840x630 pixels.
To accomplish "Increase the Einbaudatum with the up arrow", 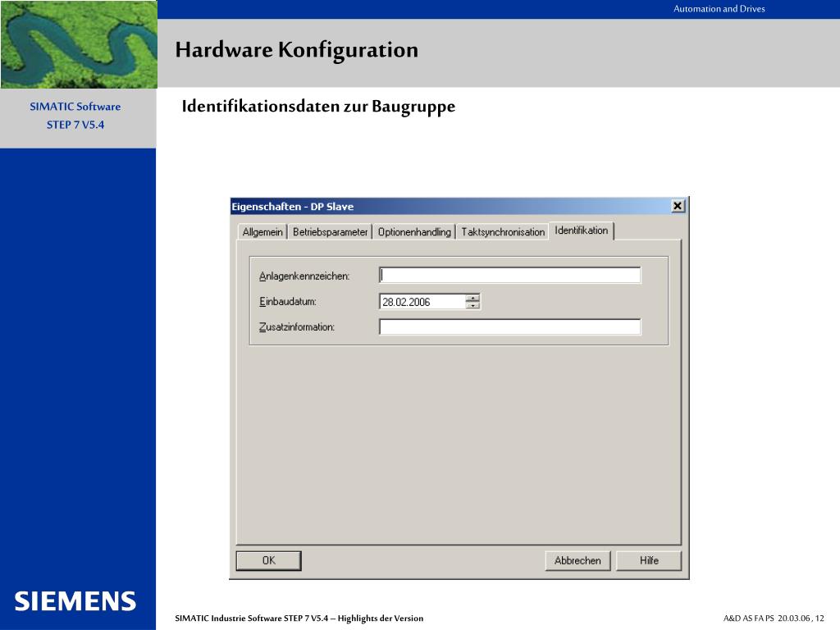I will pyautogui.click(x=472, y=298).
